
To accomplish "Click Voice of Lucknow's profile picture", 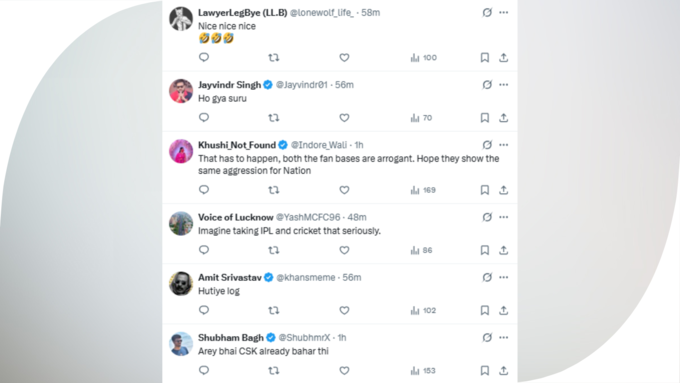I will [181, 223].
